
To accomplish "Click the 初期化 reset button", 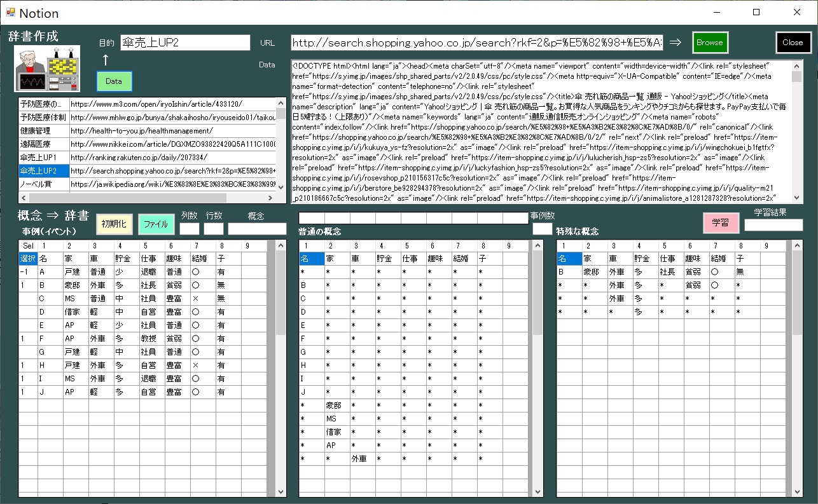I will [x=114, y=224].
